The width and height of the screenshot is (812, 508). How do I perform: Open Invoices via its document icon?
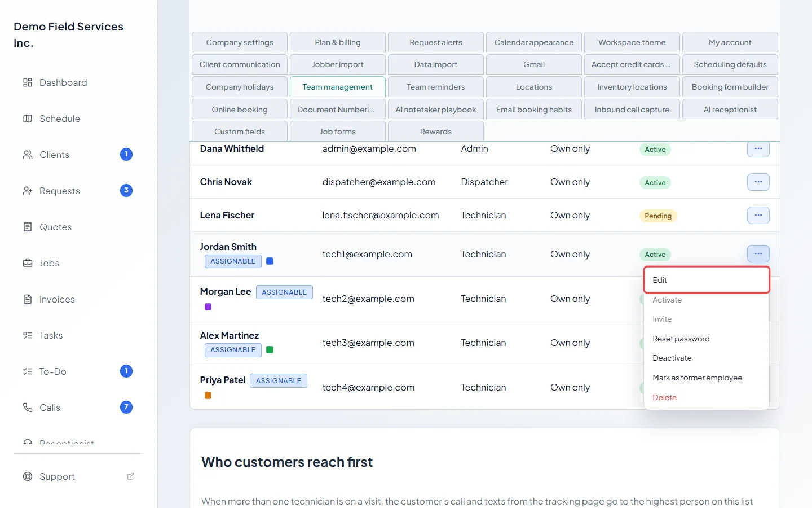pyautogui.click(x=28, y=299)
